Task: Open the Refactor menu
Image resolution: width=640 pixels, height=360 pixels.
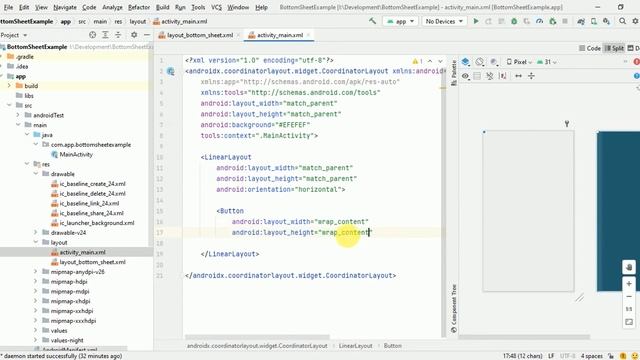Action: pos(139,7)
